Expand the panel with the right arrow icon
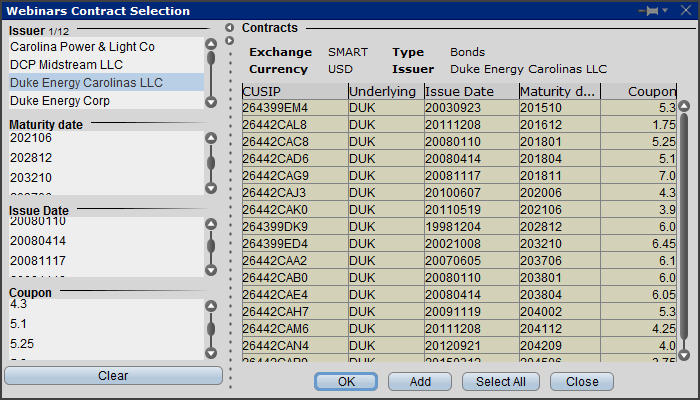The image size is (700, 400). tap(229, 41)
